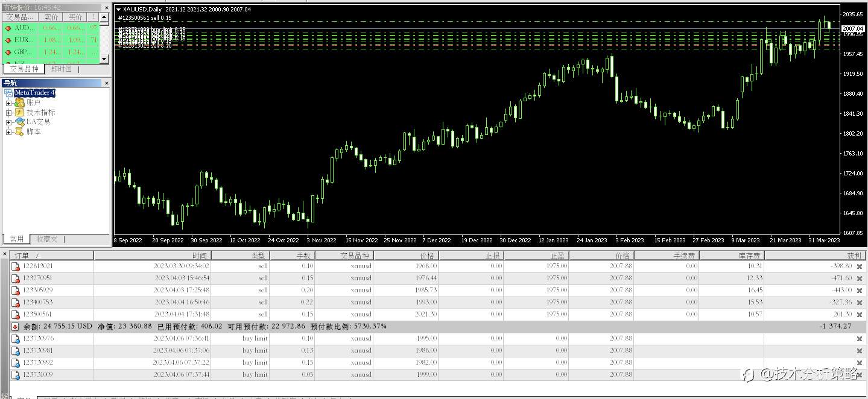Click the 账户 accounts icon in Navigator

pos(19,103)
